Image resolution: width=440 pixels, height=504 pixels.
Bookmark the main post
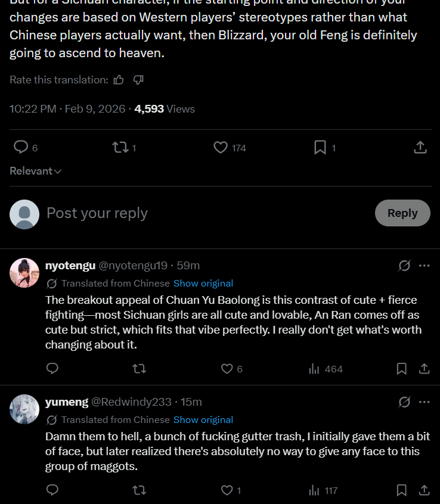(x=320, y=147)
